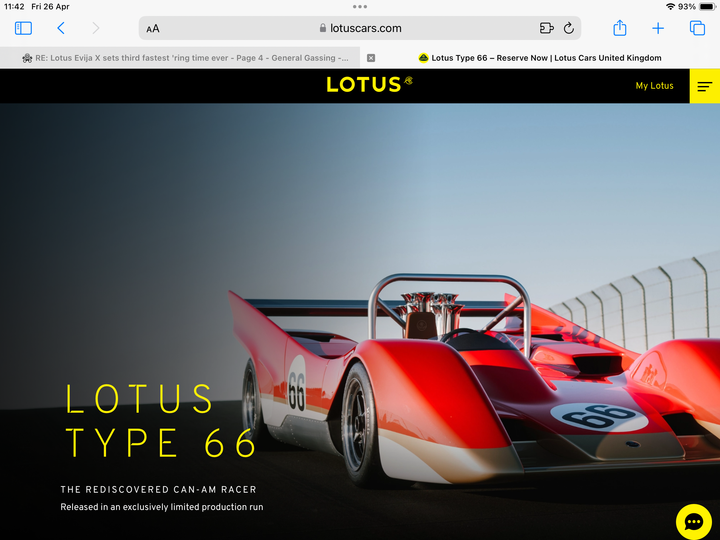The height and width of the screenshot is (540, 720).
Task: Tap the three dots multitasking control
Action: [x=360, y=6]
